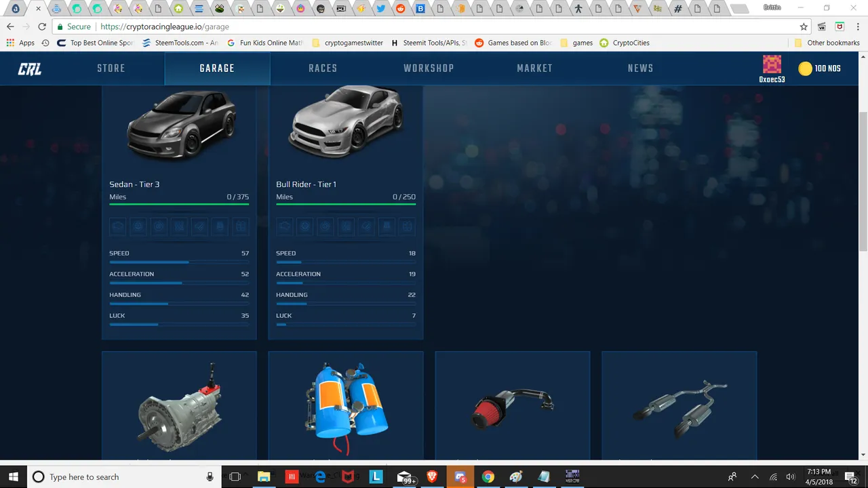The width and height of the screenshot is (868, 488).
Task: Click Sedan Speed stat bar
Action: (x=179, y=262)
